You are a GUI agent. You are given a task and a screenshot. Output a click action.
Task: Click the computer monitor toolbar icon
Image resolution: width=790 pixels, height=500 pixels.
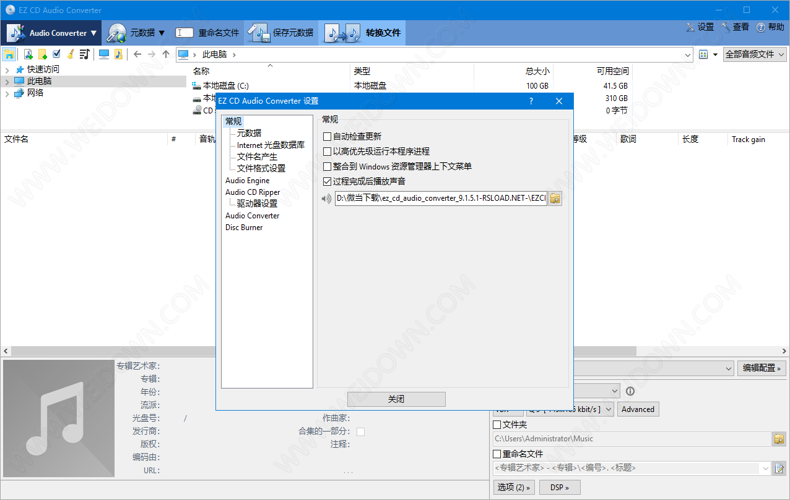click(x=104, y=54)
